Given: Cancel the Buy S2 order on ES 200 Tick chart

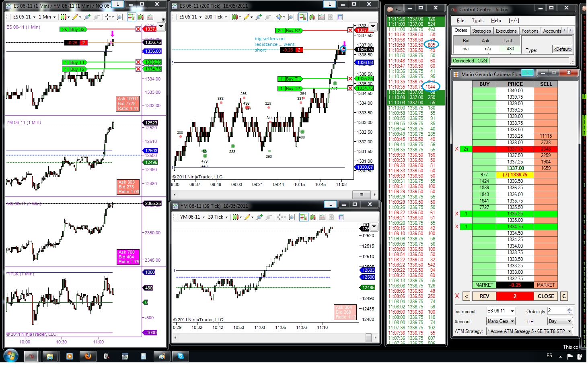Looking at the screenshot, I should 350,31.
